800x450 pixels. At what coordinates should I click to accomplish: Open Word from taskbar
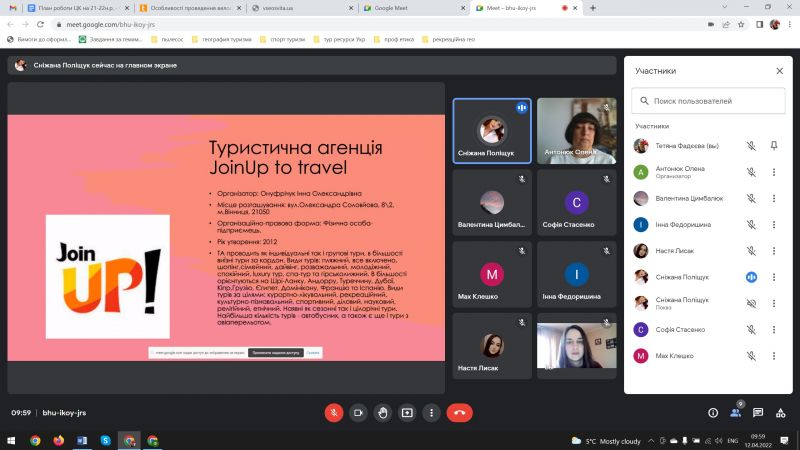pos(82,440)
